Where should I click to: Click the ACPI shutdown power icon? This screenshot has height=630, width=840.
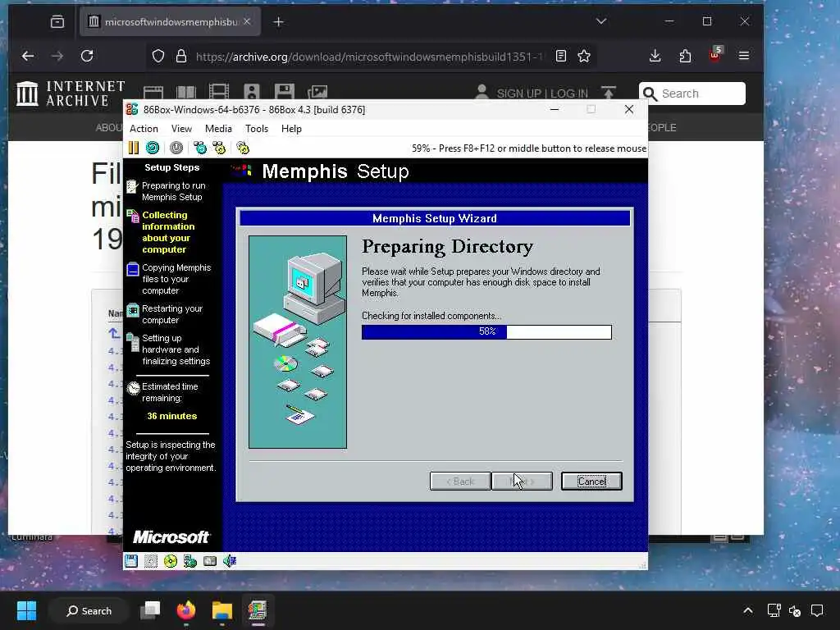[176, 148]
